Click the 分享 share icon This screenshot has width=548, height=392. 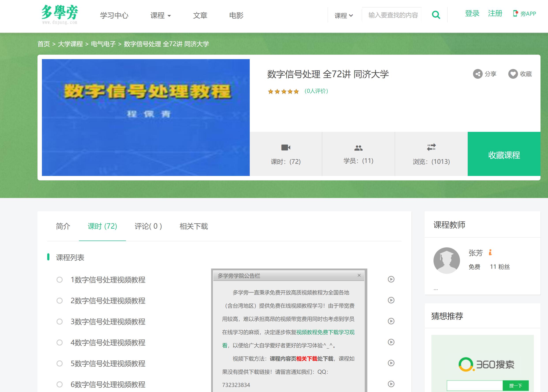(477, 74)
